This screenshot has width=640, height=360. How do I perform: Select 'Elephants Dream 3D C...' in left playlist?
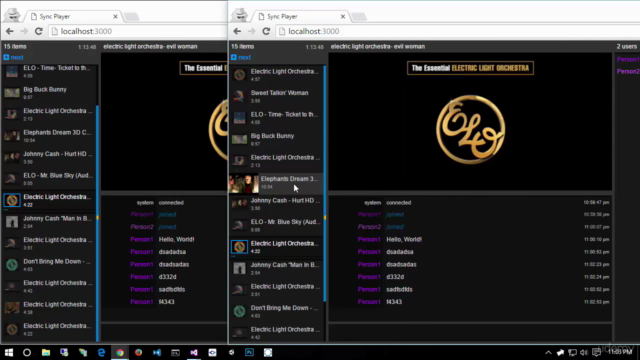tap(49, 136)
